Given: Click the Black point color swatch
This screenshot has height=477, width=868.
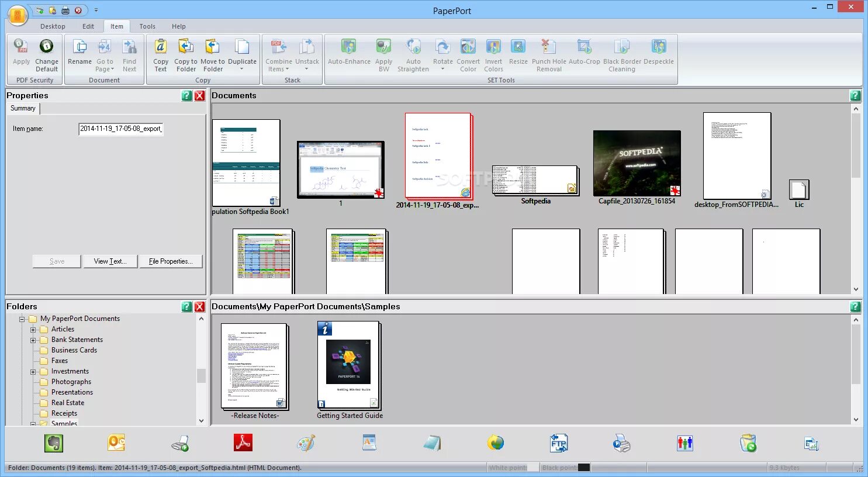Looking at the screenshot, I should point(584,468).
